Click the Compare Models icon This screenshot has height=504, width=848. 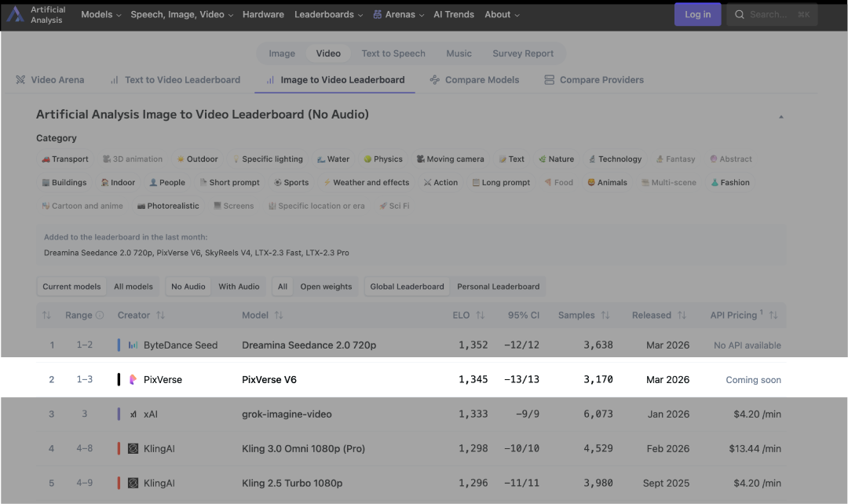pyautogui.click(x=434, y=80)
